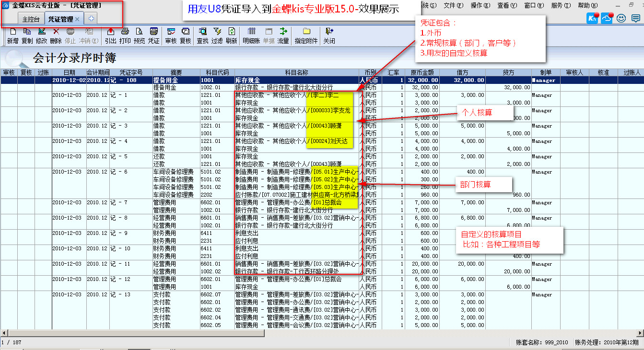Click the 2010-12-02 date cell

tap(69, 80)
